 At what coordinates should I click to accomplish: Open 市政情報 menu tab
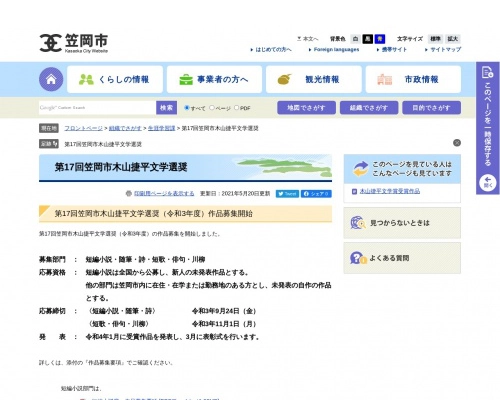coord(413,79)
